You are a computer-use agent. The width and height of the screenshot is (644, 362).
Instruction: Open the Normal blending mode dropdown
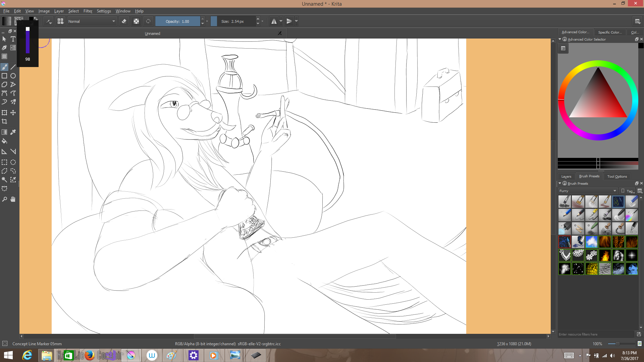tap(92, 21)
